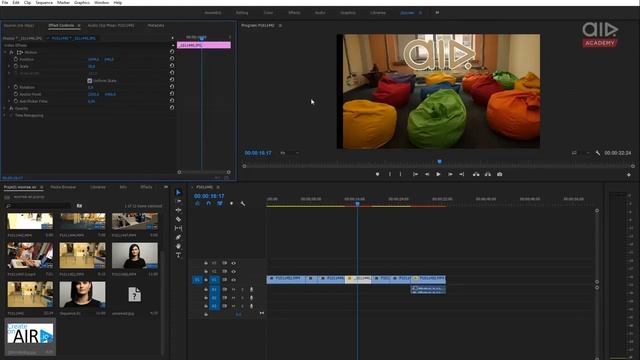Screen dimensions: 640x360
Task: Add marker in the Program monitor
Action: pyautogui.click(x=377, y=174)
